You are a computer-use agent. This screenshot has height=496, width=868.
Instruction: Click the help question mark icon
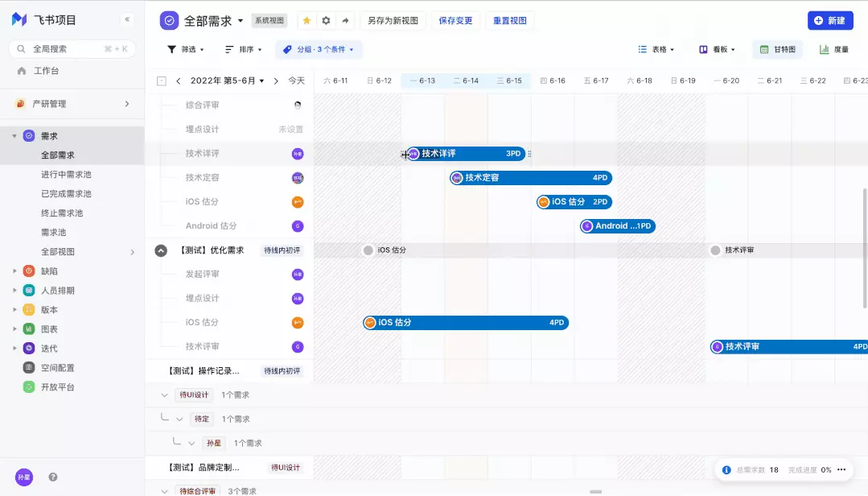tap(53, 477)
